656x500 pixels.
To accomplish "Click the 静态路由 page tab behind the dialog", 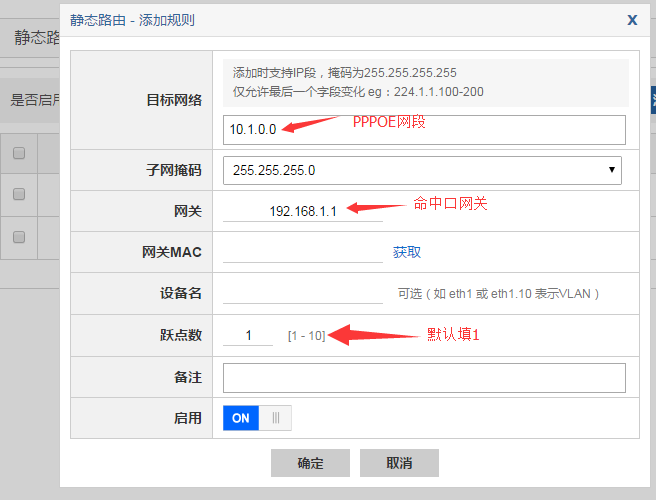I will 35,37.
